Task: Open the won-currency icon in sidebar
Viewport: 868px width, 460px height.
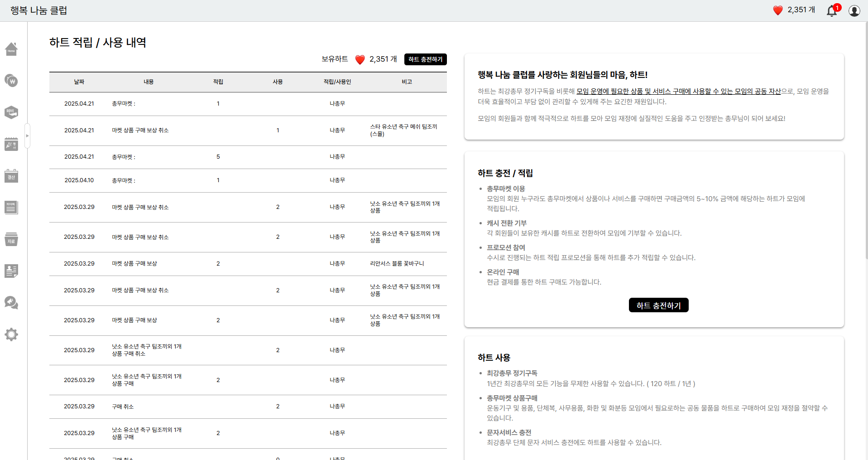Action: [x=11, y=81]
